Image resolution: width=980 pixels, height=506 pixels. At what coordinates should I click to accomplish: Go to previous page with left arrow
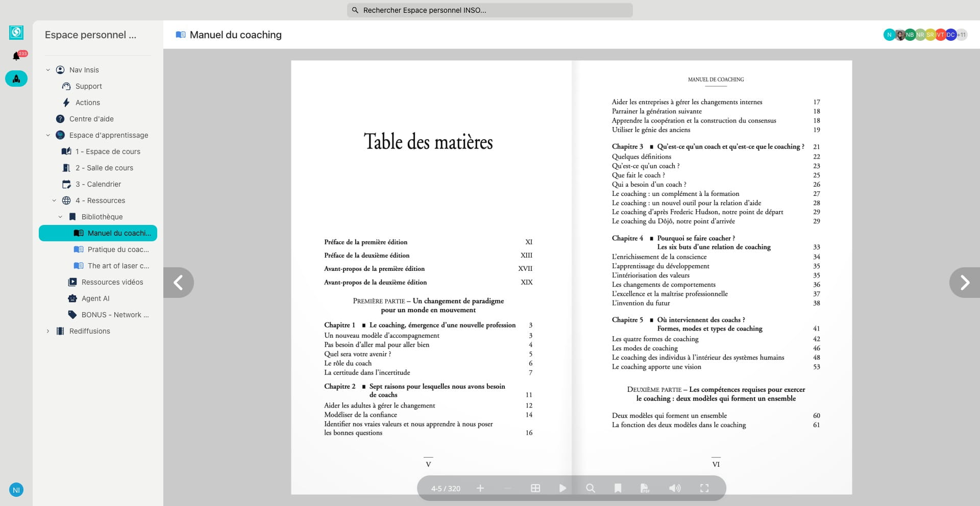[x=179, y=282]
